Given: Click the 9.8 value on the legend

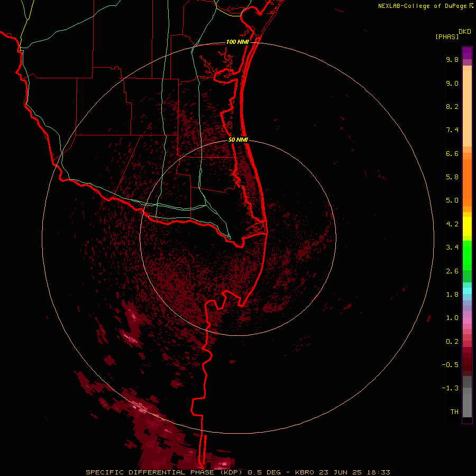Looking at the screenshot, I should coord(452,59).
